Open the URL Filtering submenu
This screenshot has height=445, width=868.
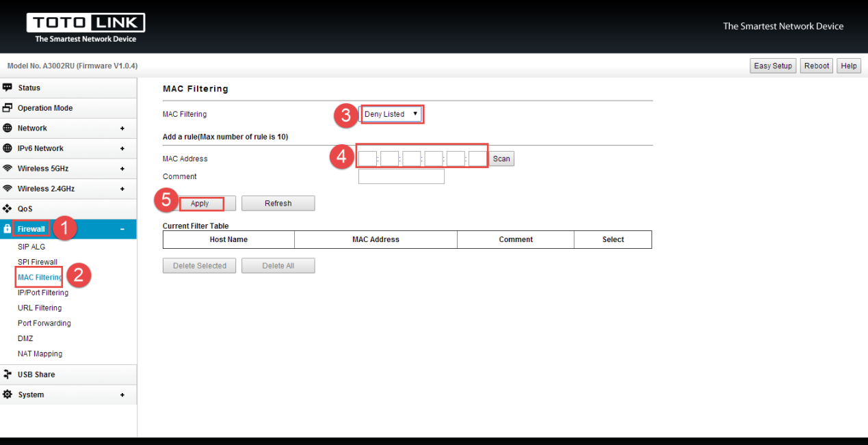(40, 308)
